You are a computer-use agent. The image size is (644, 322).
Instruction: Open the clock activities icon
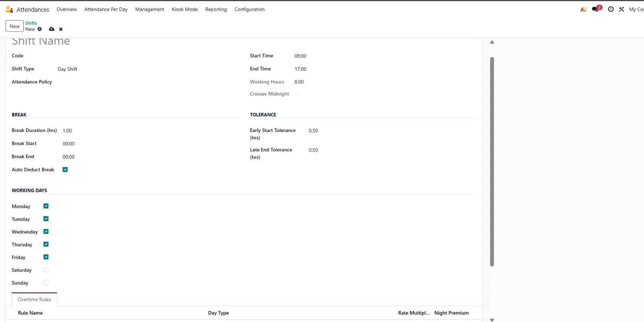tap(611, 9)
